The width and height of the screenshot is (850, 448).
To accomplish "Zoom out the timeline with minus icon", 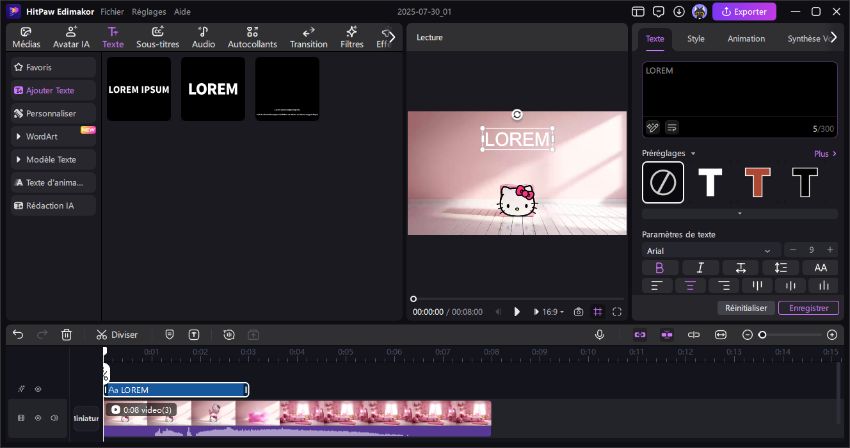I will coord(747,335).
